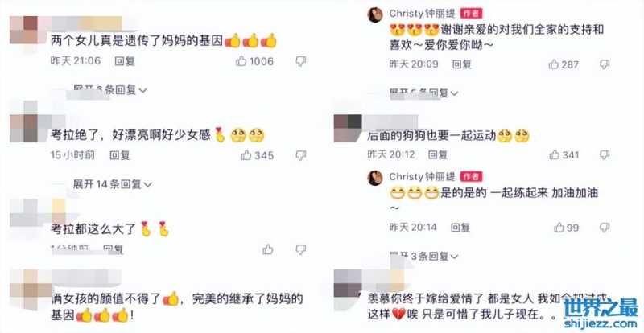This screenshot has width=644, height=333.
Task: Reply to the comment posted 昨天 21:06
Action: (125, 61)
